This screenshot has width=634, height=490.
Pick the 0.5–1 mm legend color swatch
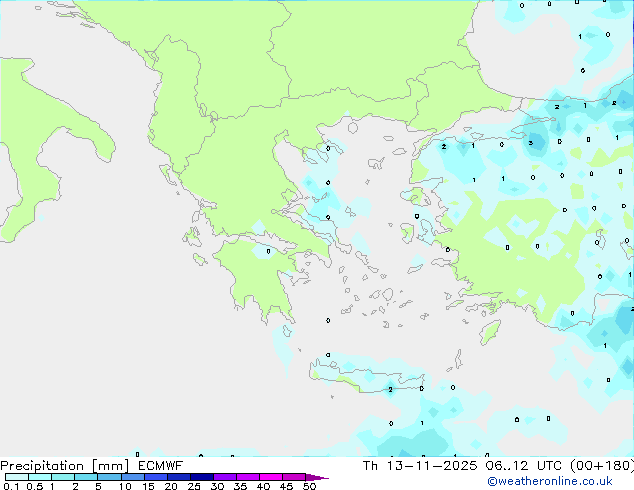coord(40,477)
